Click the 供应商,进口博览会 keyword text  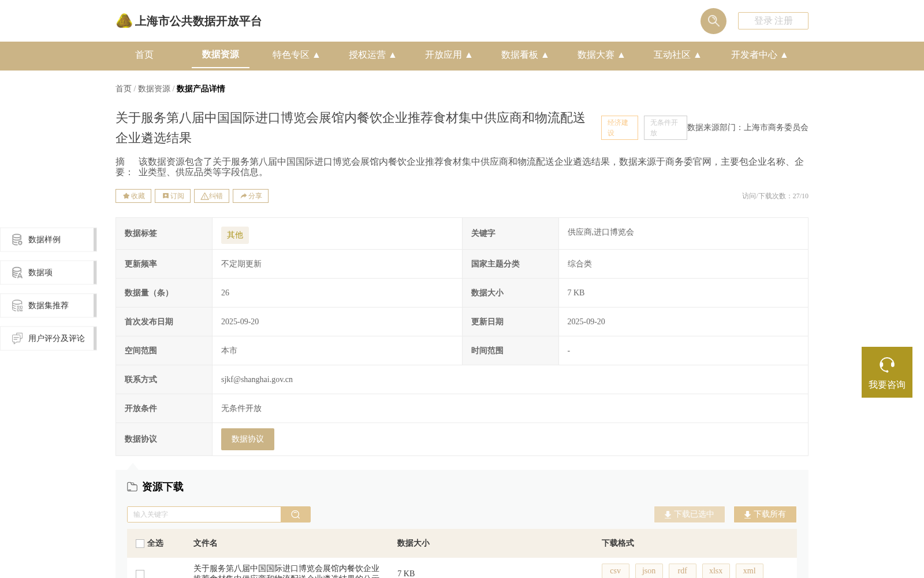coord(601,232)
